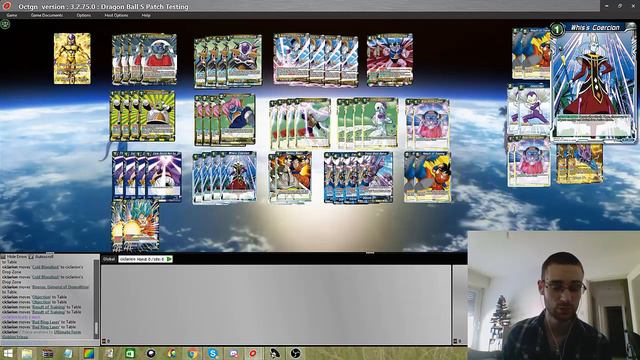The image size is (640, 360).
Task: Open Skype from the taskbar
Action: click(x=213, y=353)
